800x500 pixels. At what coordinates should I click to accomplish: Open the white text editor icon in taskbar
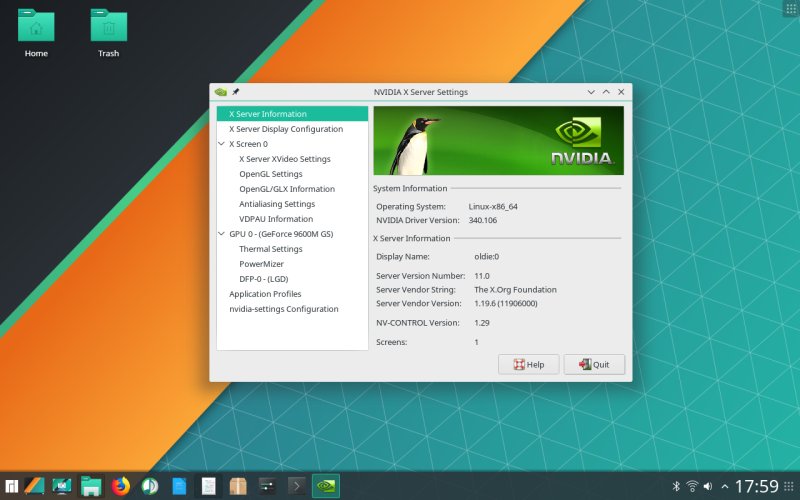pyautogui.click(x=208, y=486)
